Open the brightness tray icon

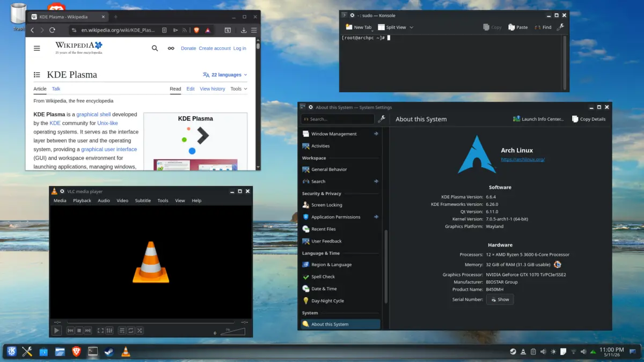pyautogui.click(x=553, y=352)
